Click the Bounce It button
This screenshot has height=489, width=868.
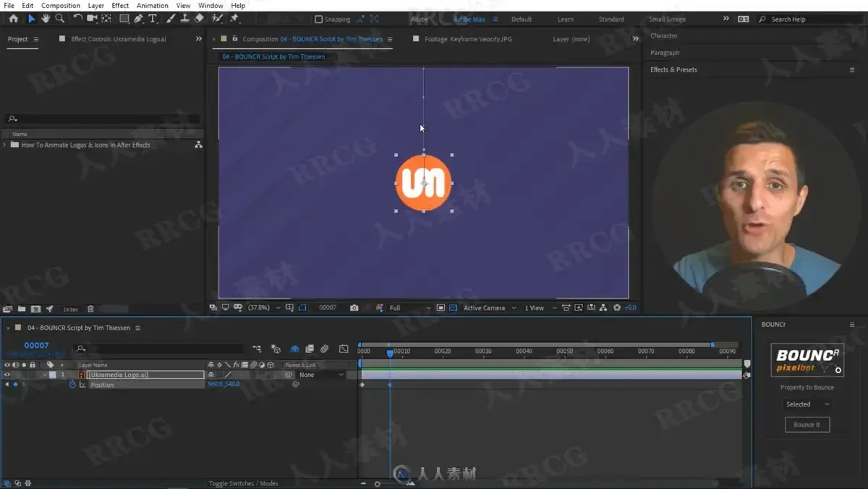(807, 425)
